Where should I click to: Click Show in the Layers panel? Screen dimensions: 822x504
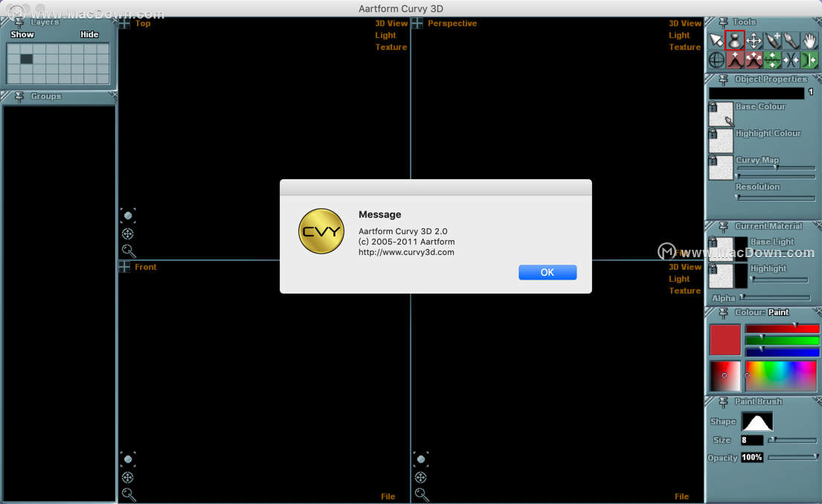click(22, 35)
